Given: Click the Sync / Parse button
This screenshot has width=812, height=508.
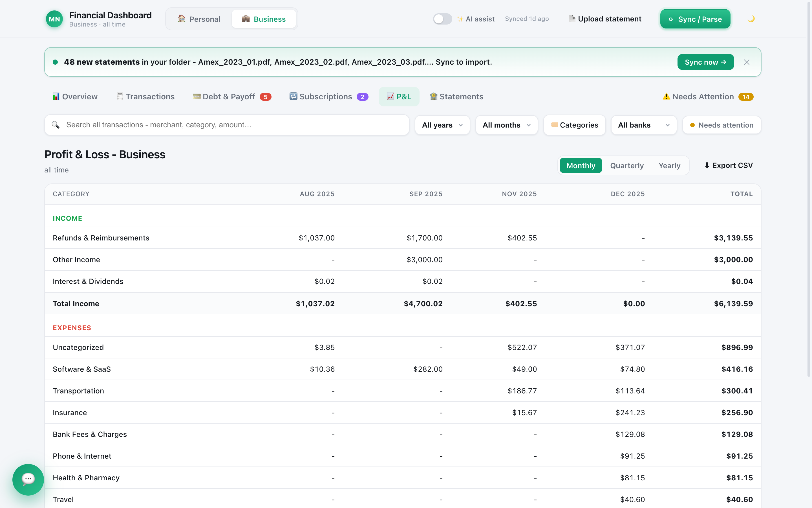Looking at the screenshot, I should click(695, 19).
